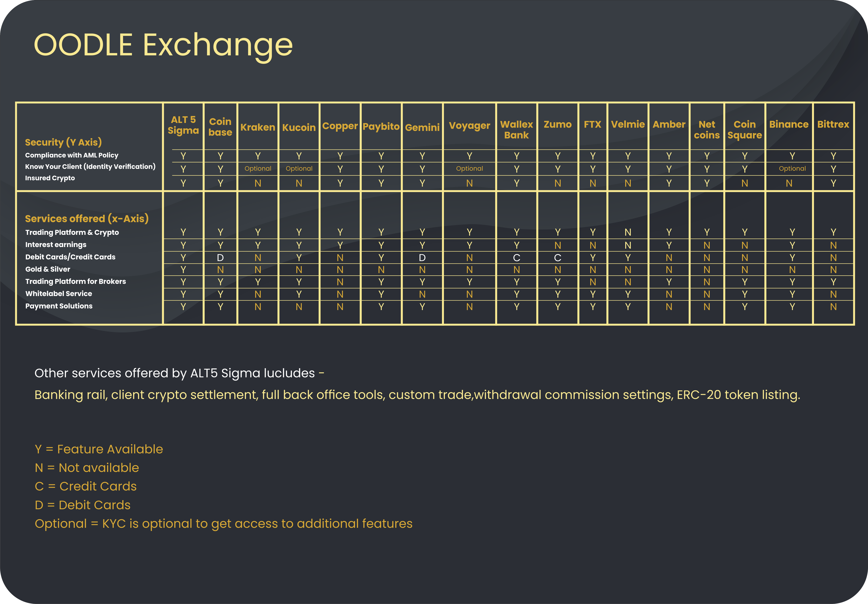Click the C = Credit Cards legend
The height and width of the screenshot is (604, 868).
tap(85, 486)
